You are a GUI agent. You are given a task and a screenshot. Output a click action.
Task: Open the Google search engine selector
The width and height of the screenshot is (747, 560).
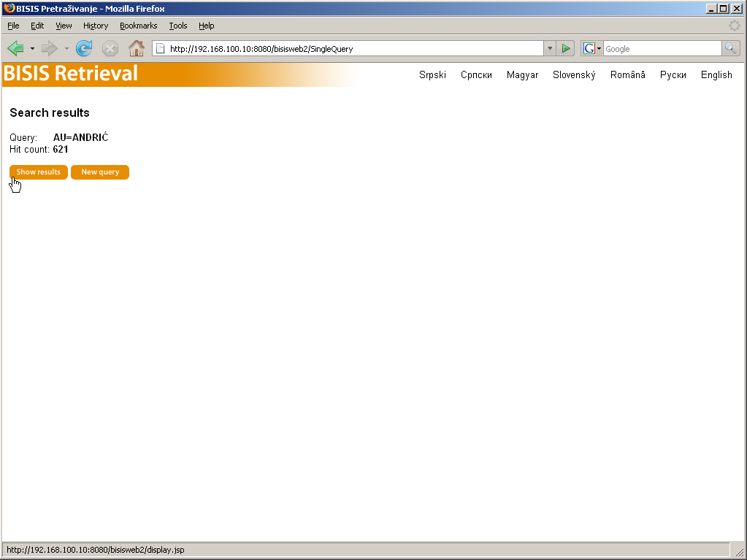(592, 49)
